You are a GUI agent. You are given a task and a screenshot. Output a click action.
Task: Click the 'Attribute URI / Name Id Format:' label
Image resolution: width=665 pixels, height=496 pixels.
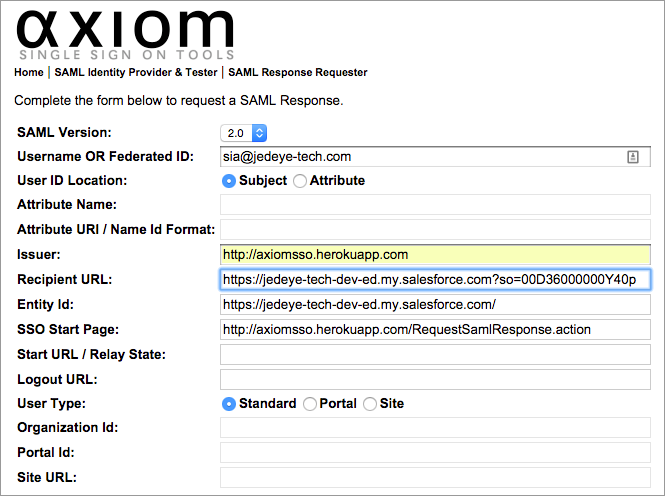[x=116, y=230]
